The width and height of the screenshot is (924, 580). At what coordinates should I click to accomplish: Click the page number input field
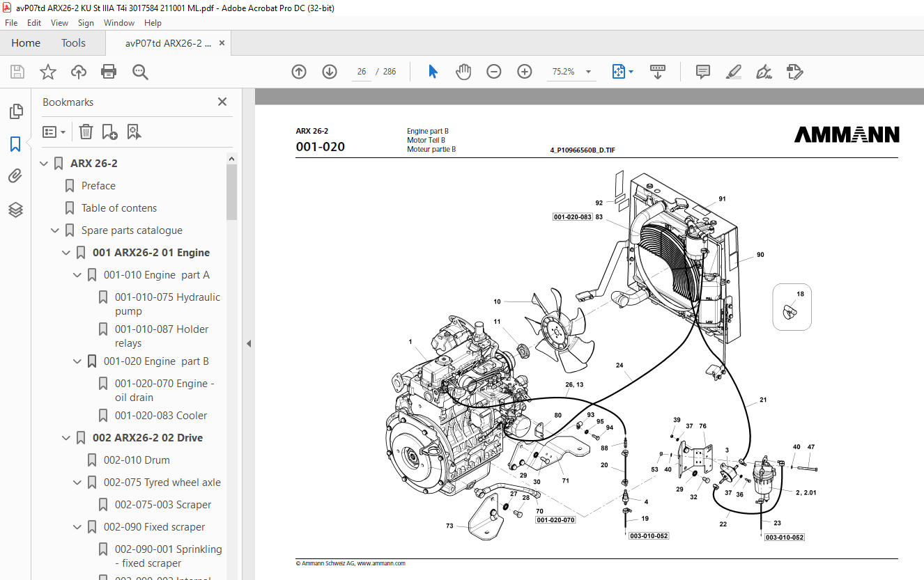(x=362, y=72)
